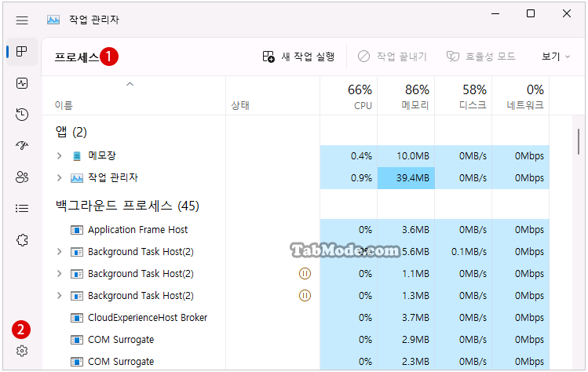
Task: Sort by 메모리 memory column header
Action: coord(406,96)
